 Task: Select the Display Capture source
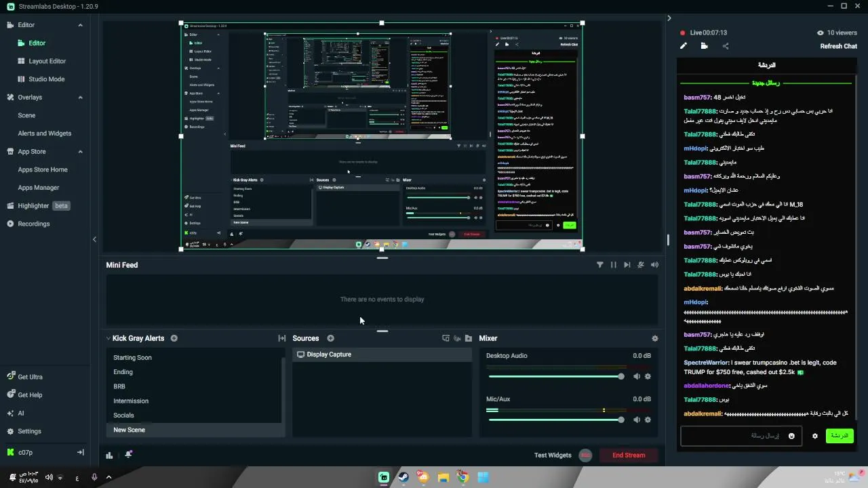tap(382, 354)
